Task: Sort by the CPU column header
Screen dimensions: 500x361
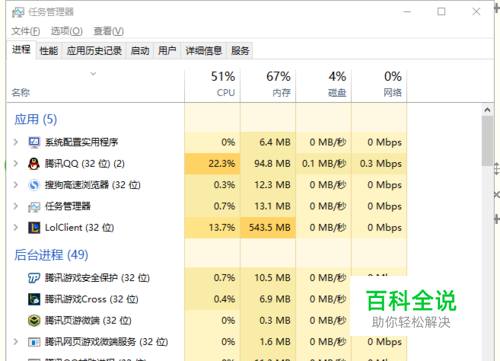Action: pyautogui.click(x=212, y=85)
